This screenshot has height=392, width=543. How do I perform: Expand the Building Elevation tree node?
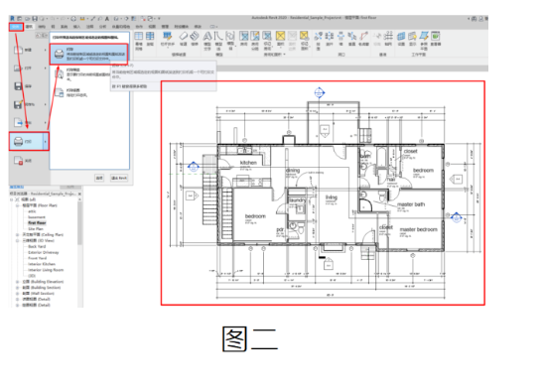point(17,282)
